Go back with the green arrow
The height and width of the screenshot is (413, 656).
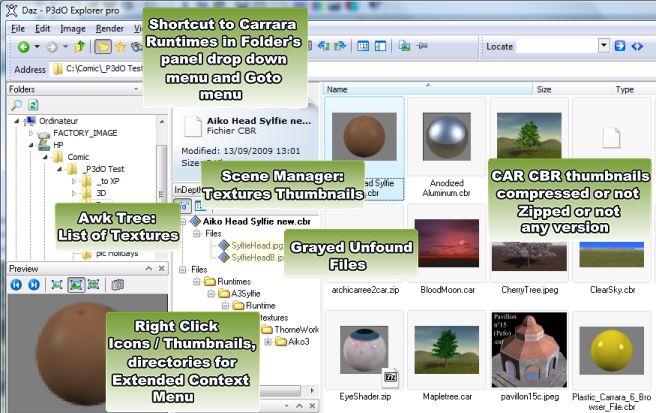pos(23,47)
